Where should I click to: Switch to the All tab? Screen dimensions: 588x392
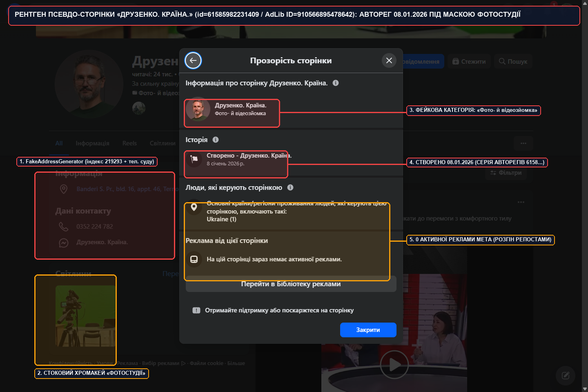pos(59,143)
